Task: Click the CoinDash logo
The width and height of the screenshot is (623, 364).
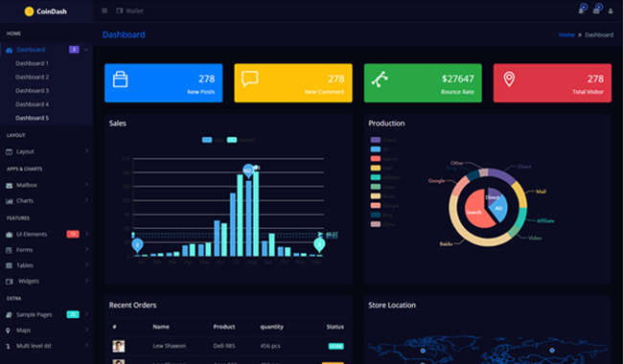Action: (x=46, y=11)
